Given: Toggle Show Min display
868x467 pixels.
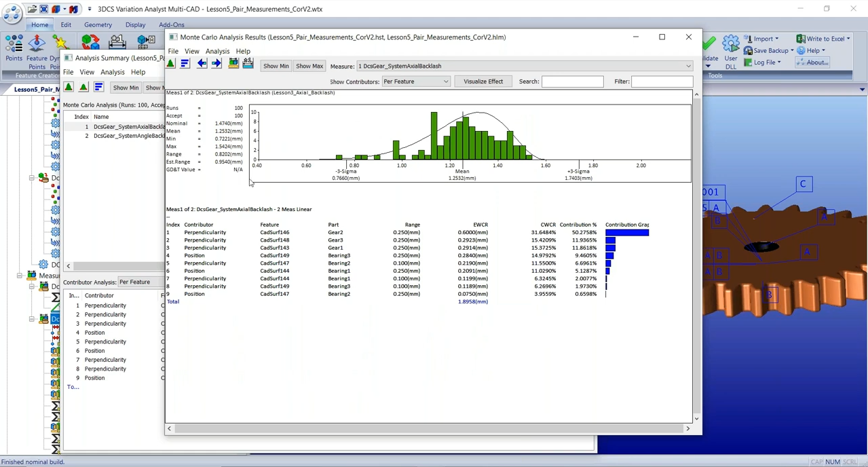Looking at the screenshot, I should pyautogui.click(x=276, y=66).
